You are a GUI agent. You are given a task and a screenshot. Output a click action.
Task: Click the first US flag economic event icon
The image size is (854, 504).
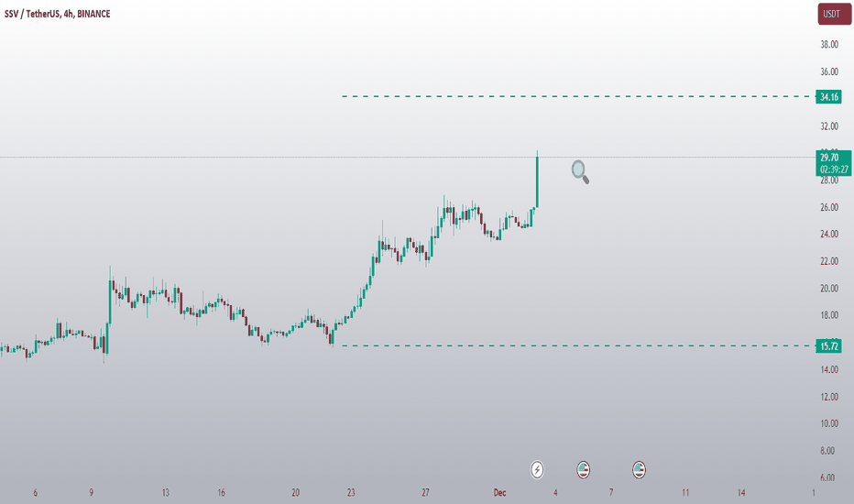pos(584,469)
